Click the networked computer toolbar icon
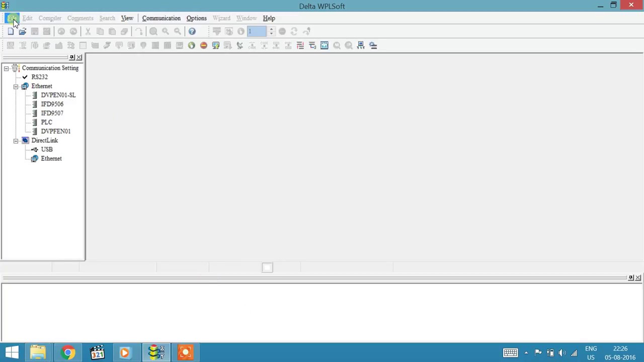Viewport: 644px width, 362px height. [361, 45]
